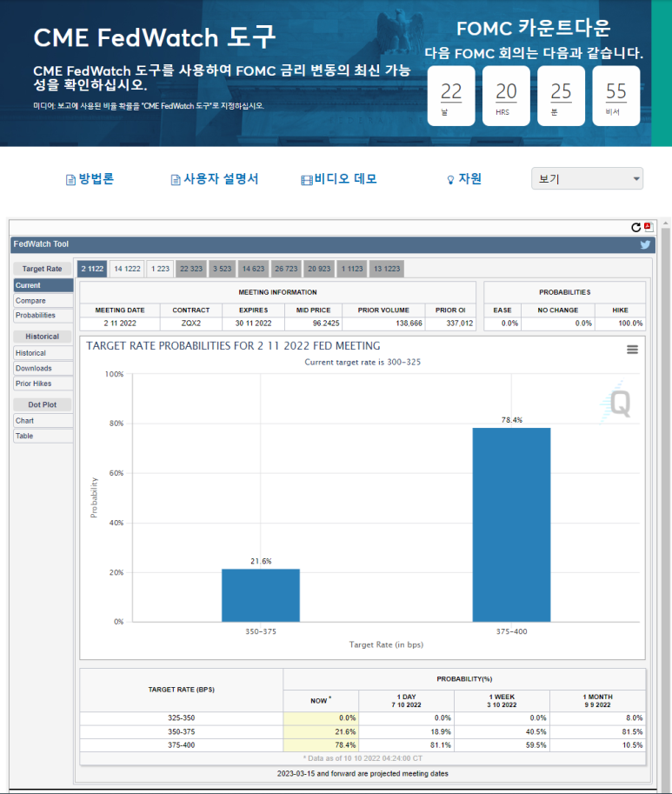Click the scrollbar up arrow of the tool frame

[666, 223]
